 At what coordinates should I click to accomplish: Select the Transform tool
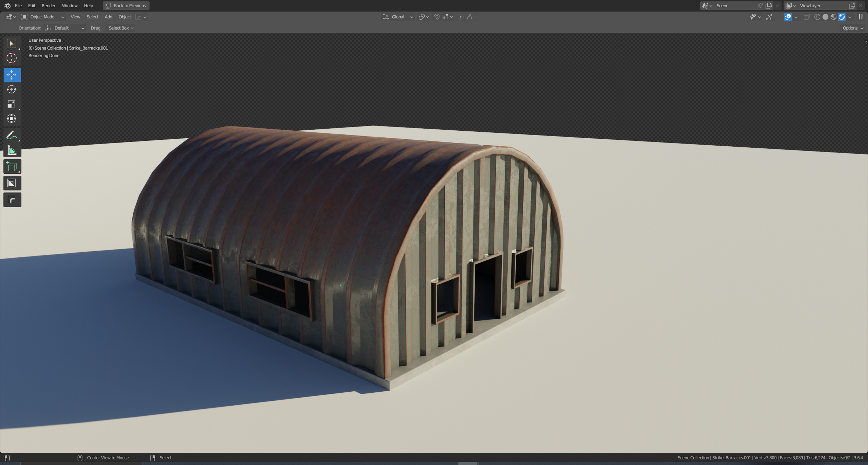(11, 119)
